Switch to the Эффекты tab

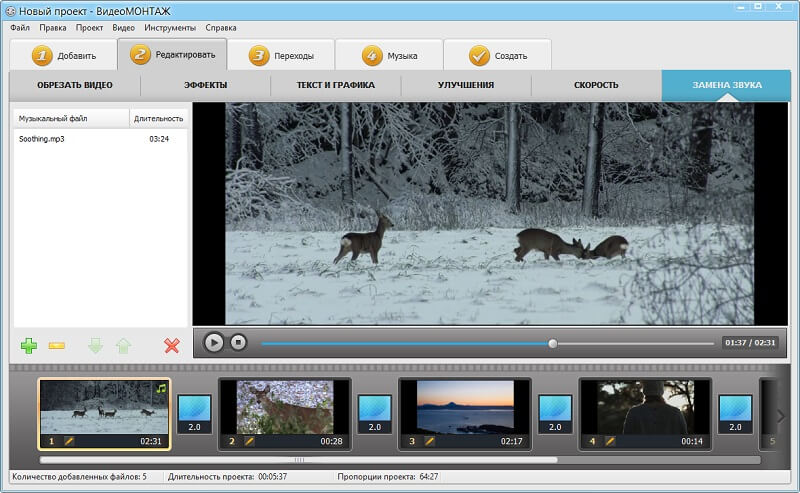[x=206, y=85]
